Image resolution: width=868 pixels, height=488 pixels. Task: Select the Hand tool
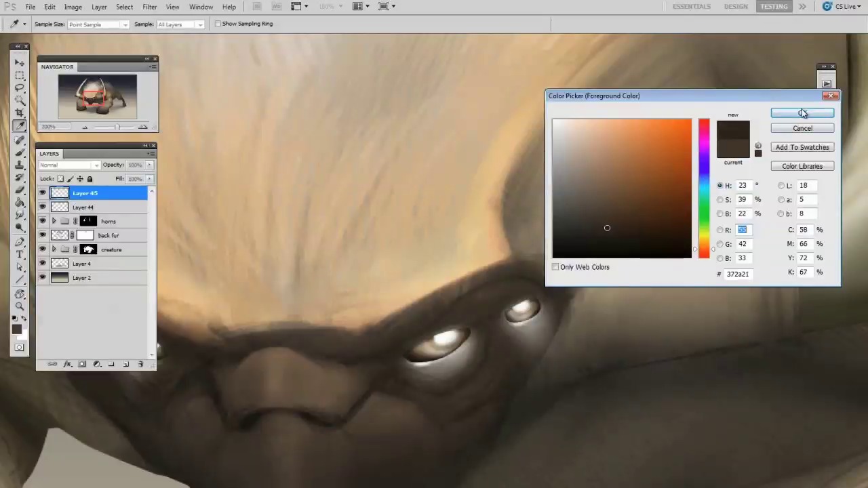point(20,294)
